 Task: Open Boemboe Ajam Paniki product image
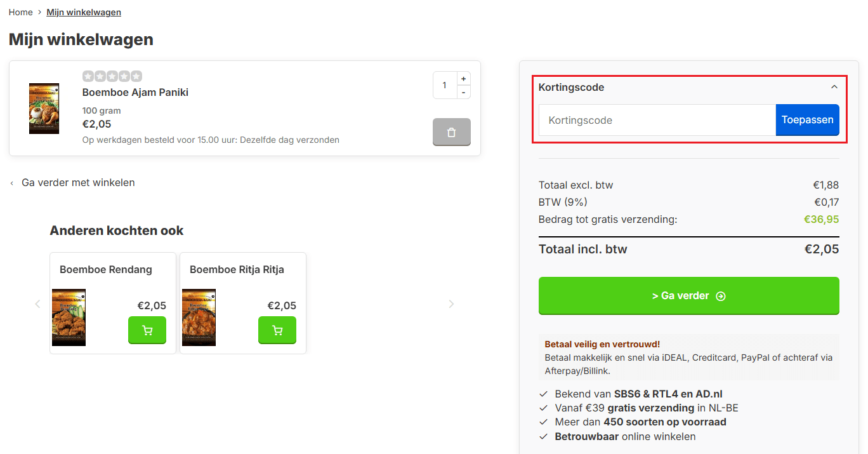coord(44,108)
